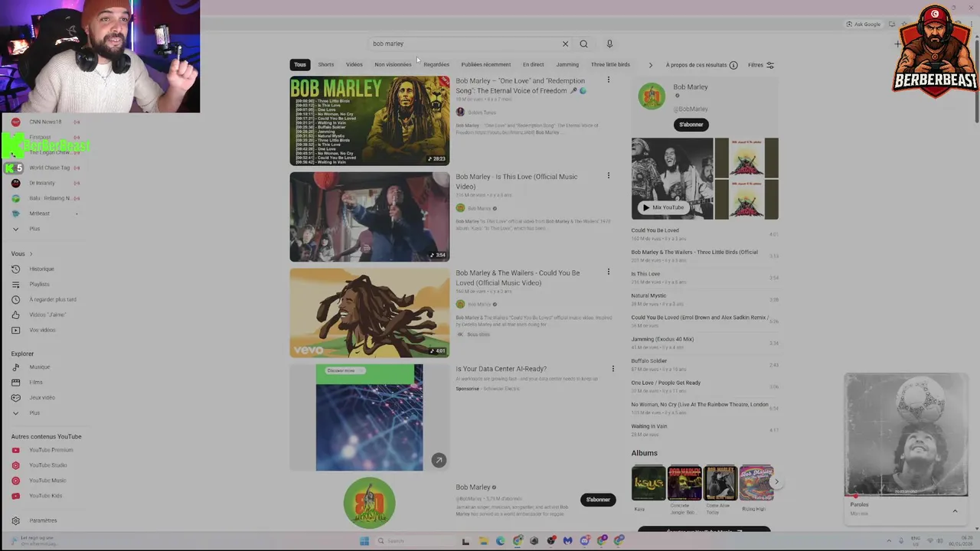Subscribe with S'abonner beside the channel result

[598, 500]
